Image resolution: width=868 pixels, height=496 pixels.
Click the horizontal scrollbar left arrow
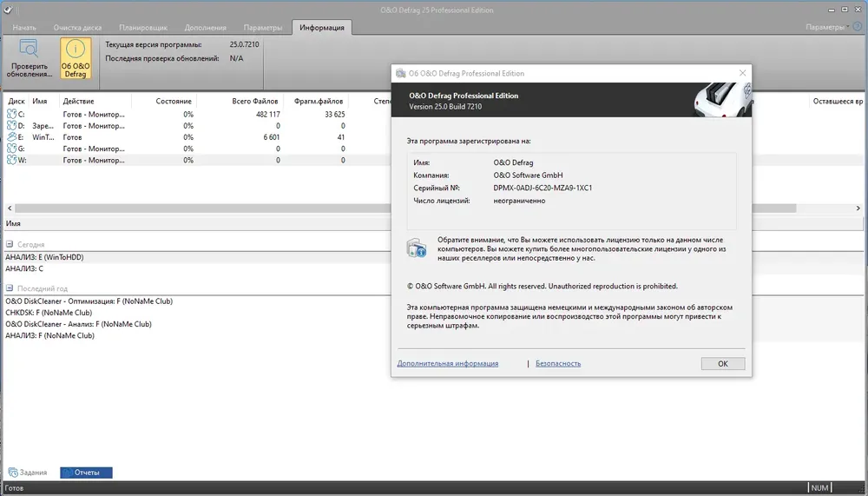[10, 208]
